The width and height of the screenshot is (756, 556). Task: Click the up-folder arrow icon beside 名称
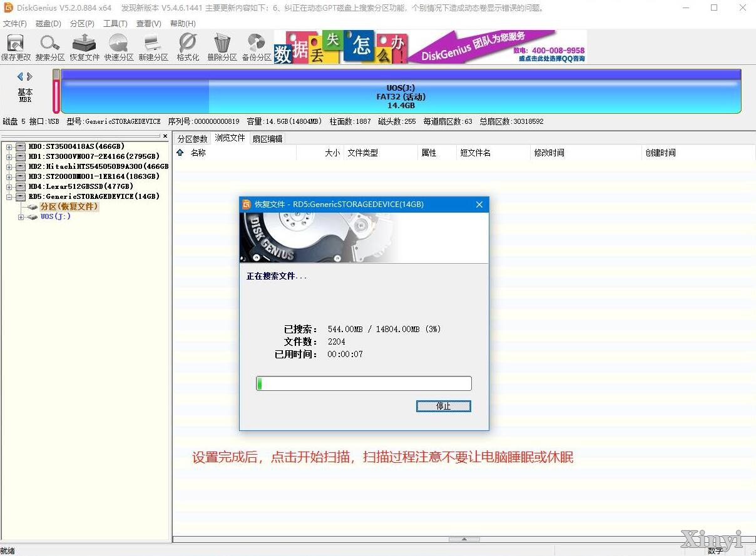pos(180,153)
